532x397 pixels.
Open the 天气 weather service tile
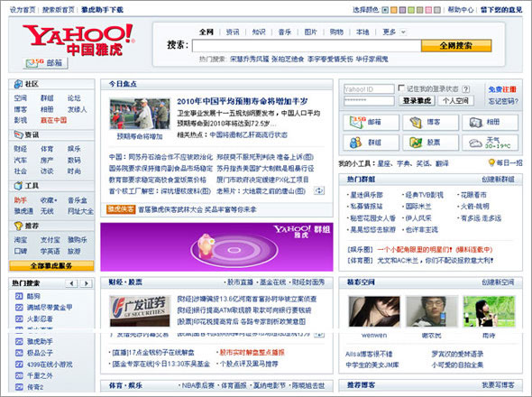tap(490, 143)
